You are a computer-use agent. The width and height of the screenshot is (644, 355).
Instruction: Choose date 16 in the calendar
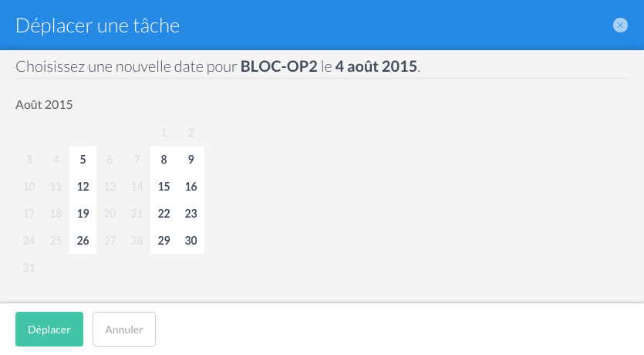pos(191,187)
